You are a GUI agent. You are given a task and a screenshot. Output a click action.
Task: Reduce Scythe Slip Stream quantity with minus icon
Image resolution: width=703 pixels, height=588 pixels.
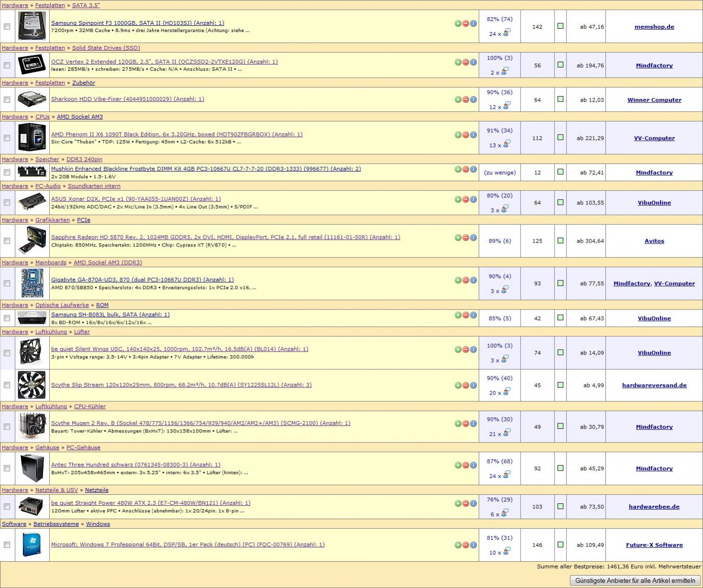point(466,385)
